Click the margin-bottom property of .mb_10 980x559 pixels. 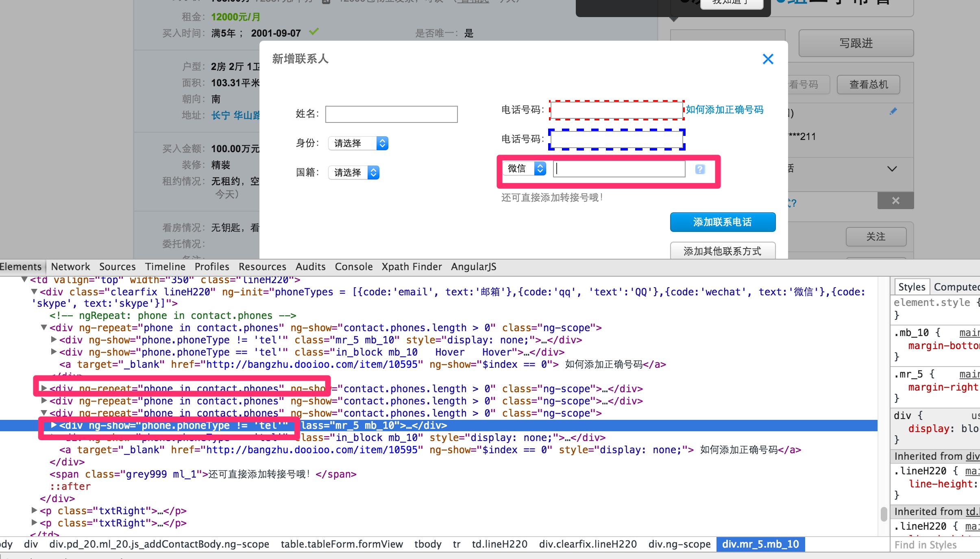pyautogui.click(x=944, y=346)
